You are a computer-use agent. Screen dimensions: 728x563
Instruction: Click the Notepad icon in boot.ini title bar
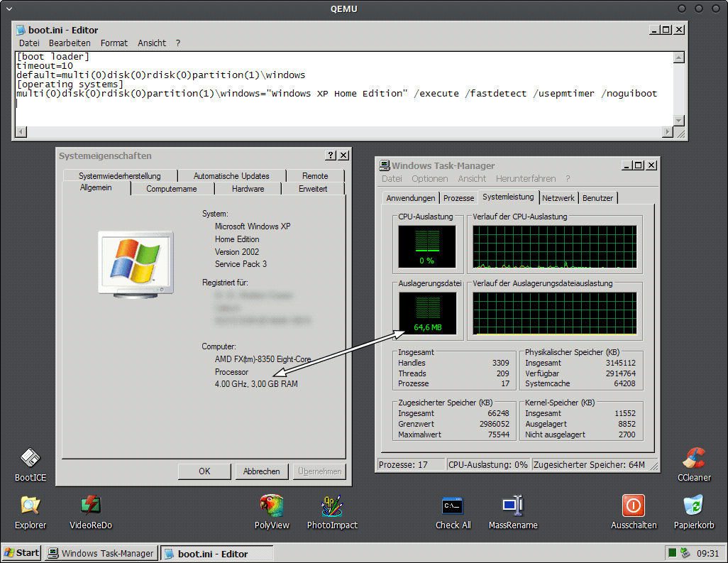point(21,31)
